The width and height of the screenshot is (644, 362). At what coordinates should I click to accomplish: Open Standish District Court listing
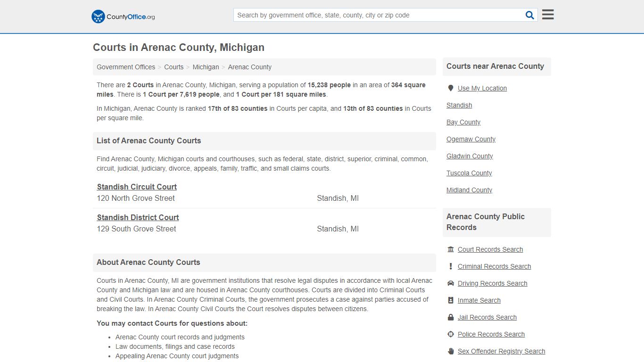(138, 217)
